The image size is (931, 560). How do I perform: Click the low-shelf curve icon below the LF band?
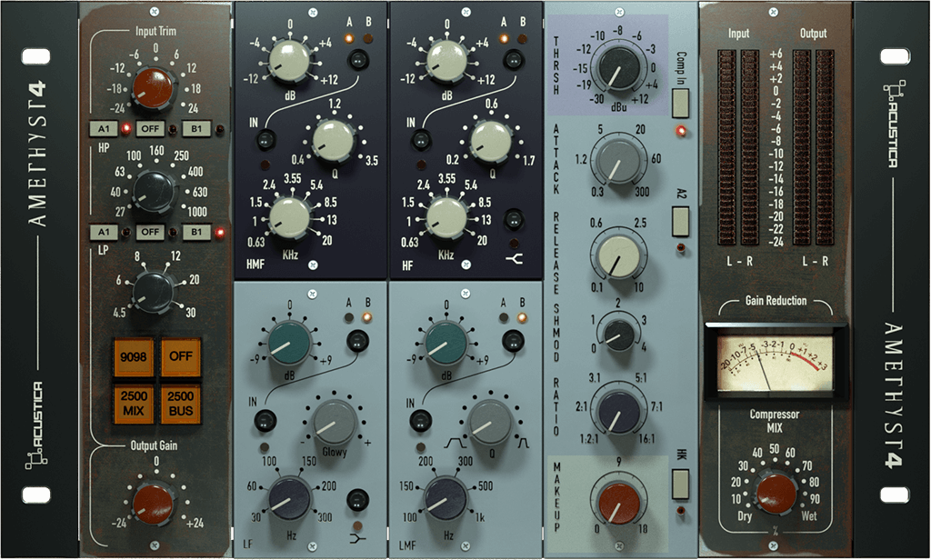[355, 540]
